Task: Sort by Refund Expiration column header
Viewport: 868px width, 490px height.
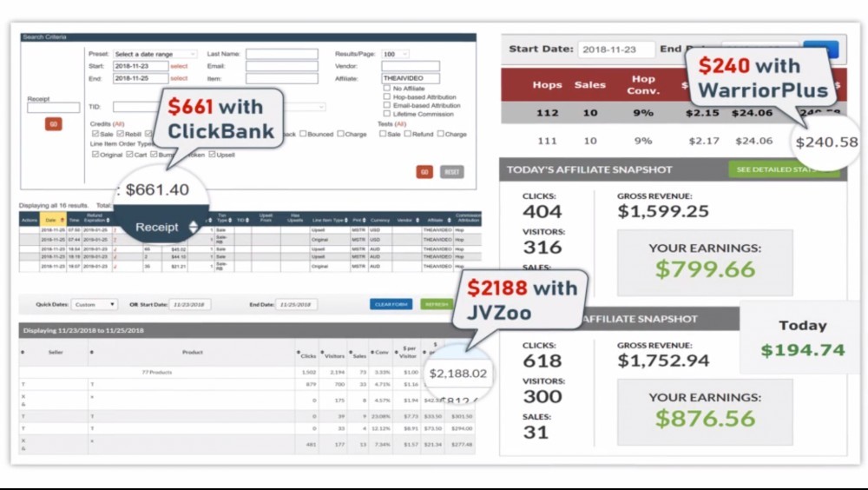Action: pyautogui.click(x=95, y=218)
